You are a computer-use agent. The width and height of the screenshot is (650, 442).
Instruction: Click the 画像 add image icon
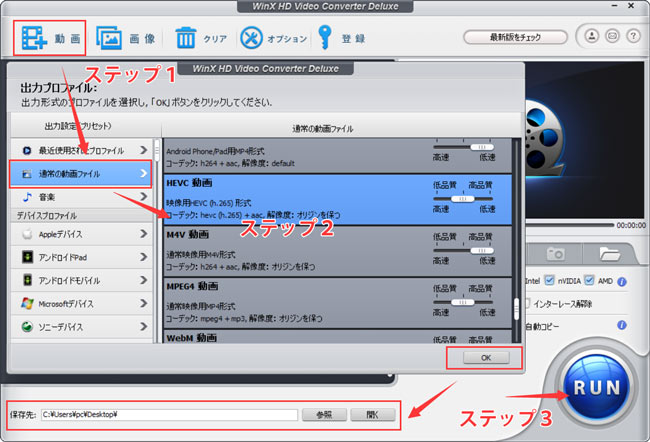tap(109, 38)
